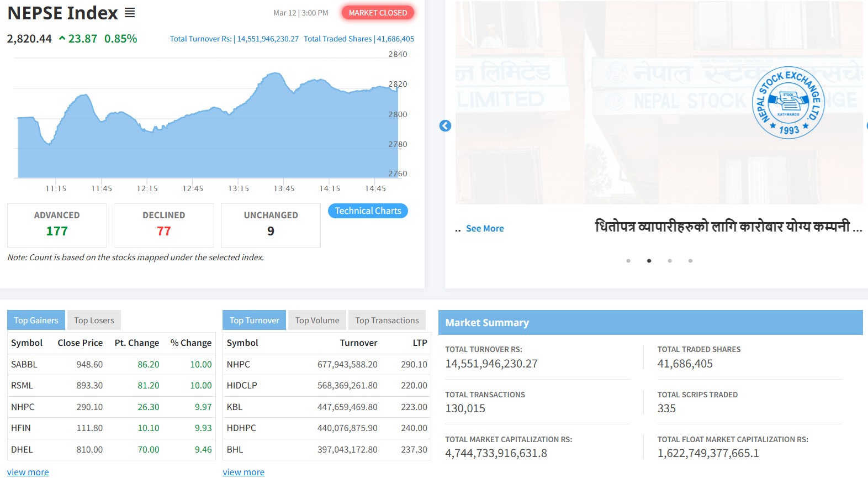The height and width of the screenshot is (478, 868).
Task: Select the DECLINED 77 count box
Action: point(164,225)
